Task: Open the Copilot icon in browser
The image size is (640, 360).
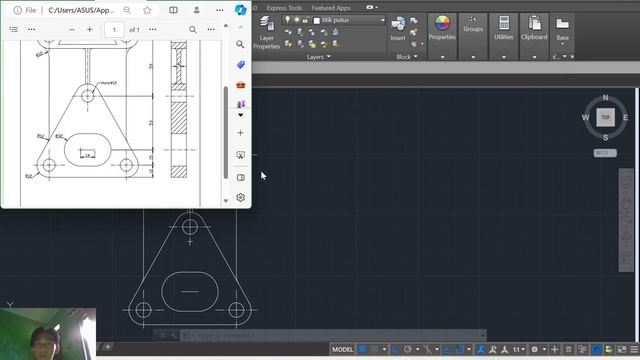Action: click(240, 10)
